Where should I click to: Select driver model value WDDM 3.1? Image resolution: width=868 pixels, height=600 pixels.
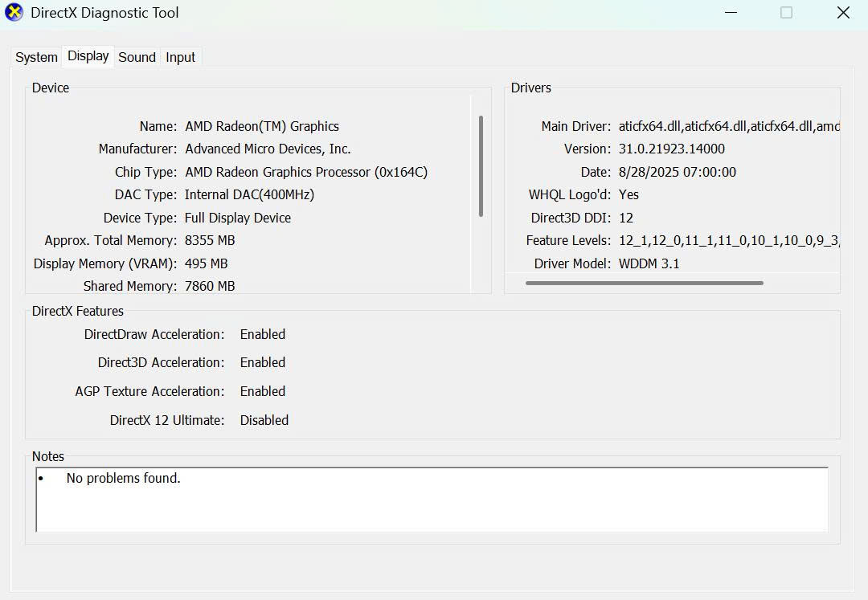pos(649,264)
